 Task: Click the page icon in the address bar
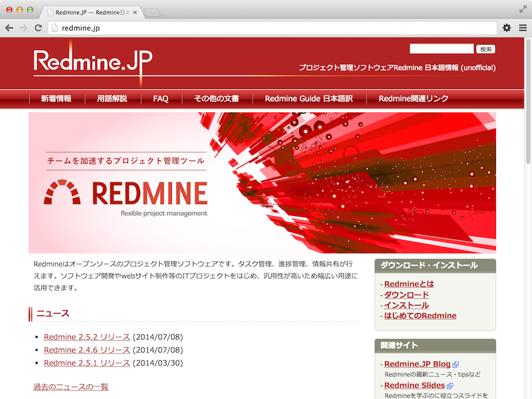pyautogui.click(x=55, y=28)
